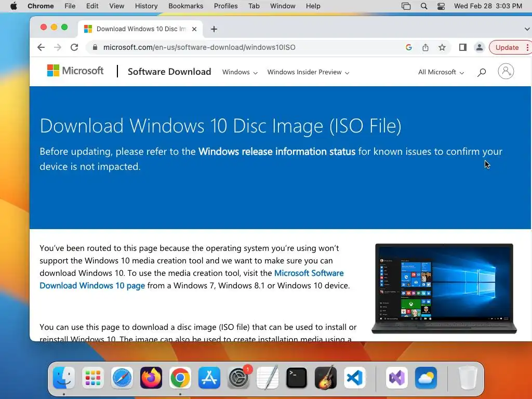This screenshot has width=532, height=399.
Task: Open System Settings from the Dock
Action: (x=238, y=378)
